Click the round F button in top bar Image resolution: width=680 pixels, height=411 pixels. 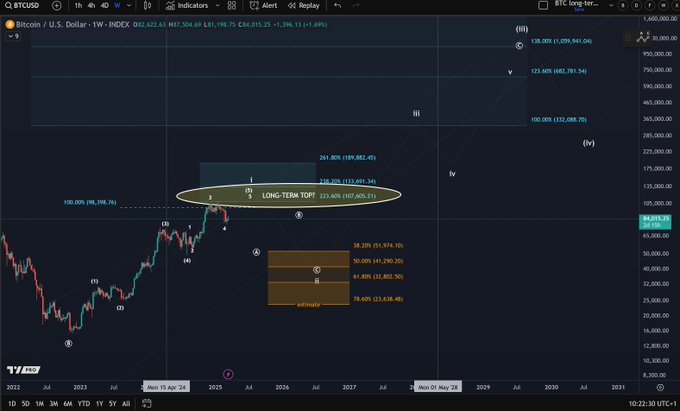pyautogui.click(x=650, y=6)
